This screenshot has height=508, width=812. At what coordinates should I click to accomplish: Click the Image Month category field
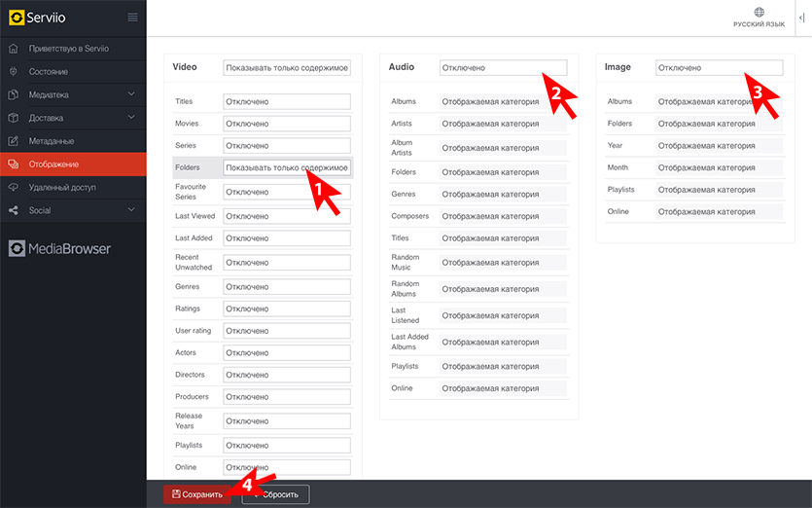pyautogui.click(x=720, y=167)
